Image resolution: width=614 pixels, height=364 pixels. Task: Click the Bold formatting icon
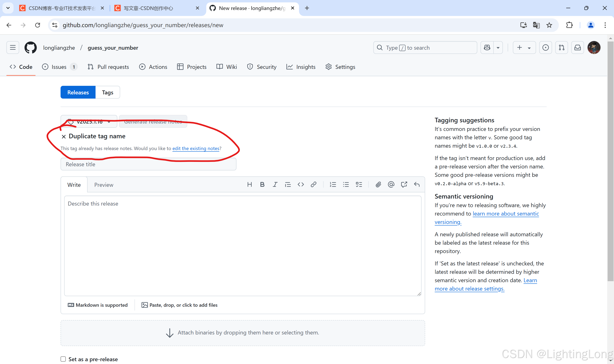[x=262, y=184]
